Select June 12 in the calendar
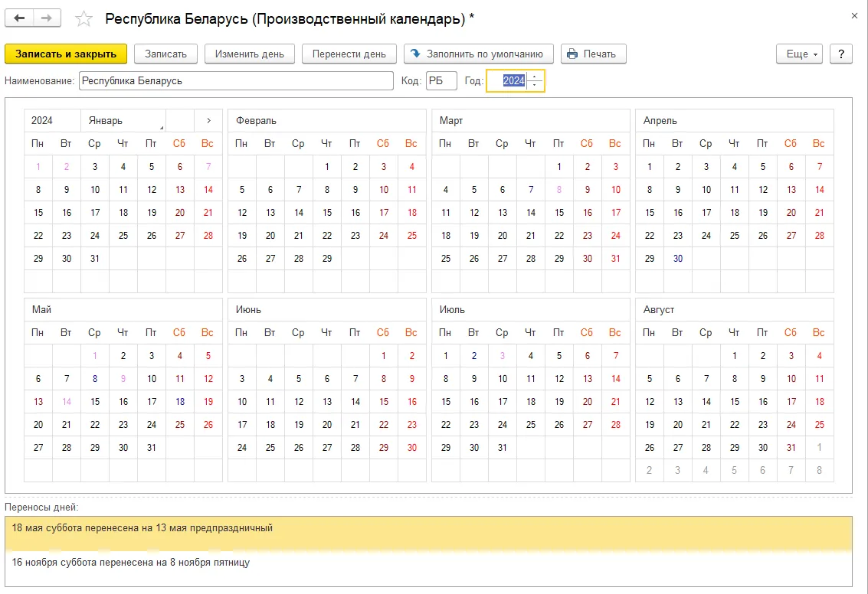This screenshot has height=594, width=868. 299,402
